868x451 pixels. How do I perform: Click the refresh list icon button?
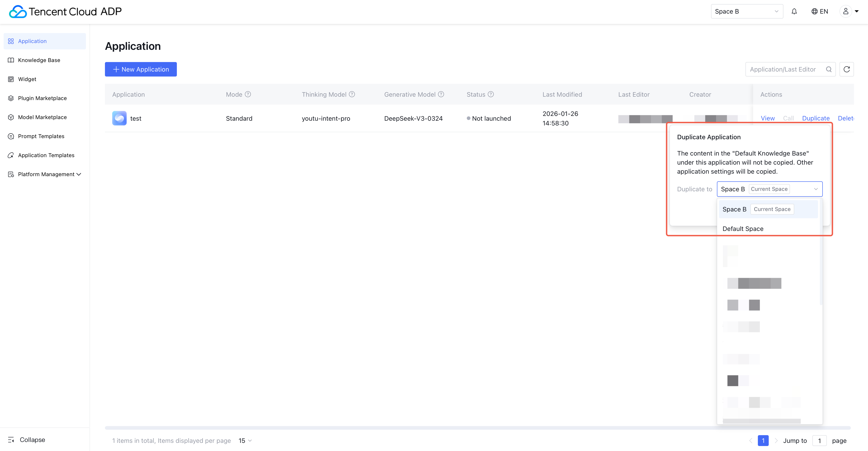[x=847, y=70]
